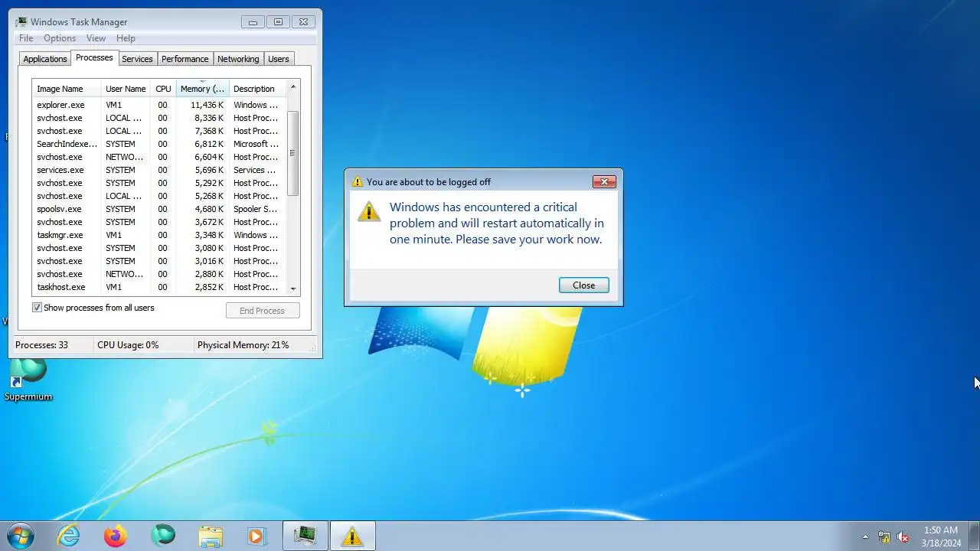Open the clock showing 1:50 AM
The width and height of the screenshot is (980, 551).
940,536
